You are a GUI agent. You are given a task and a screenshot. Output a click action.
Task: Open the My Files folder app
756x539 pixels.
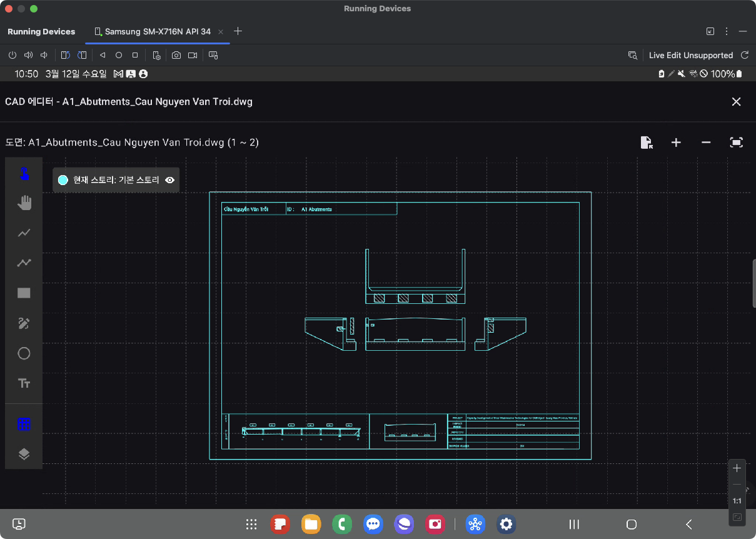pos(311,524)
